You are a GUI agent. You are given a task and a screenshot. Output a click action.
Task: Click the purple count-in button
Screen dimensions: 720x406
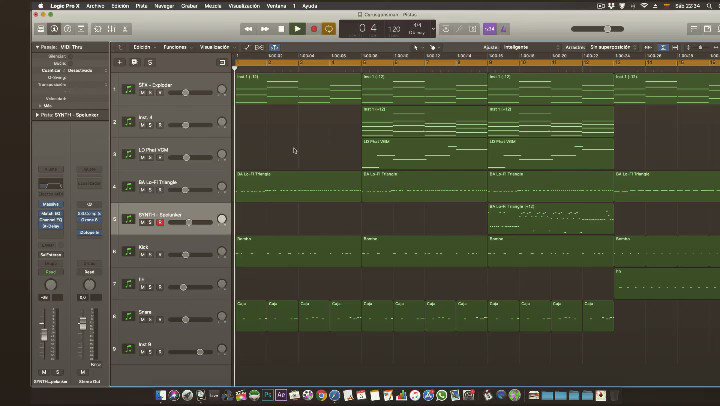coord(489,29)
